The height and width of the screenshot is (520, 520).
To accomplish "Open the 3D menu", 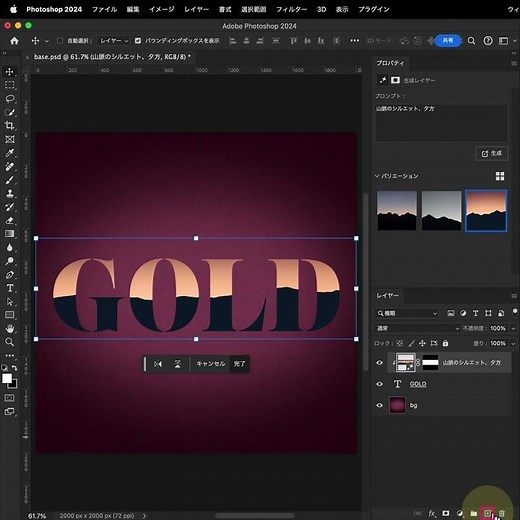I will point(322,9).
